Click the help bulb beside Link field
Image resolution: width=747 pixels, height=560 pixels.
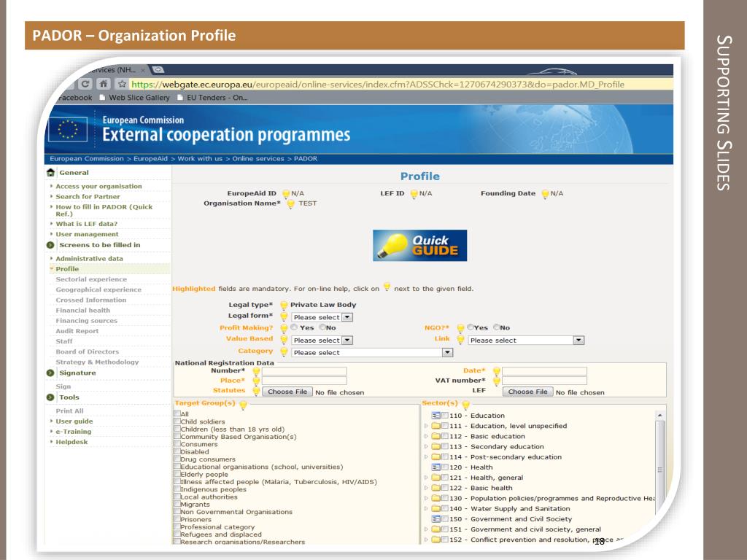click(x=461, y=340)
